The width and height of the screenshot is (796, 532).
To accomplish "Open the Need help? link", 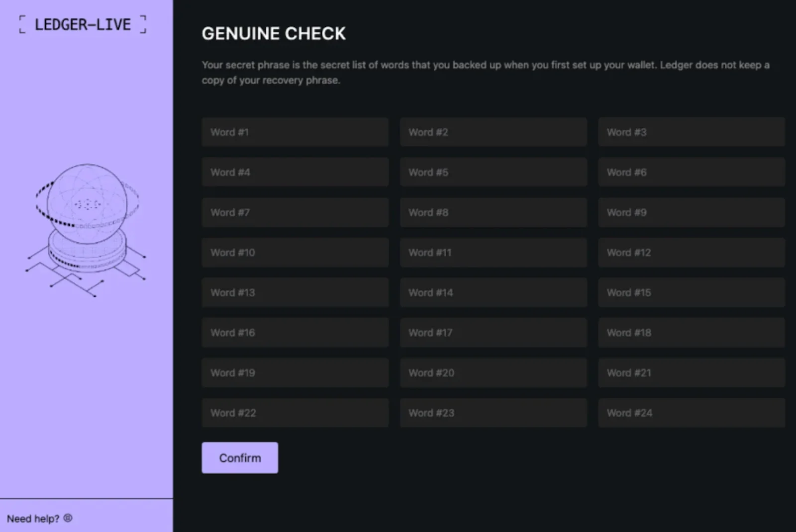I will (x=32, y=519).
